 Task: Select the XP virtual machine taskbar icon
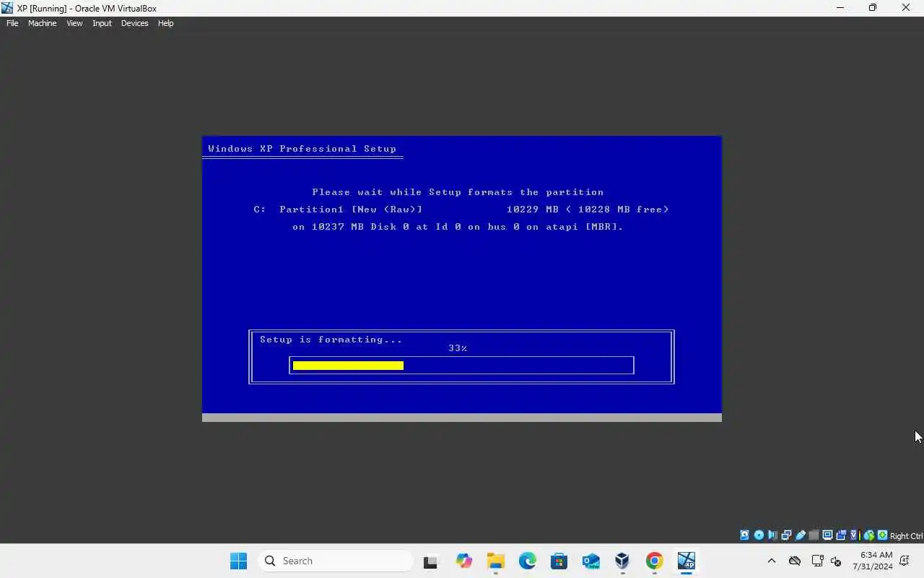pyautogui.click(x=686, y=561)
